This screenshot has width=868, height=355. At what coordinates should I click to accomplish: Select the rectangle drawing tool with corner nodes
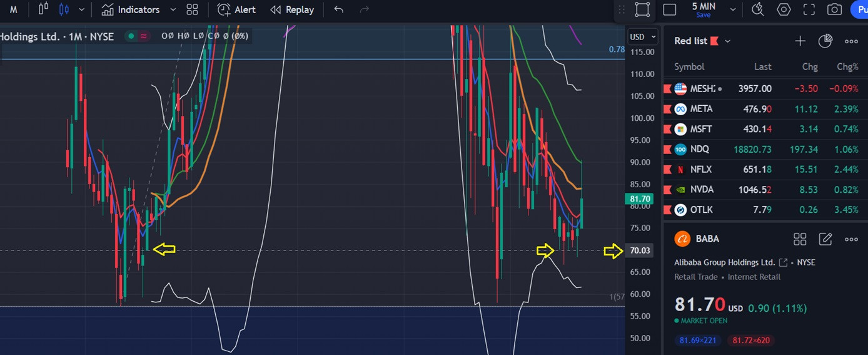pos(642,9)
